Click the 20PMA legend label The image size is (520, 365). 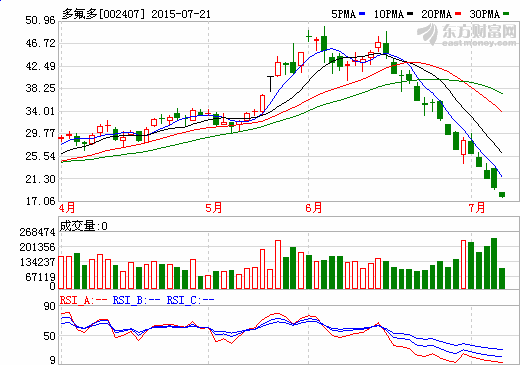coord(437,14)
